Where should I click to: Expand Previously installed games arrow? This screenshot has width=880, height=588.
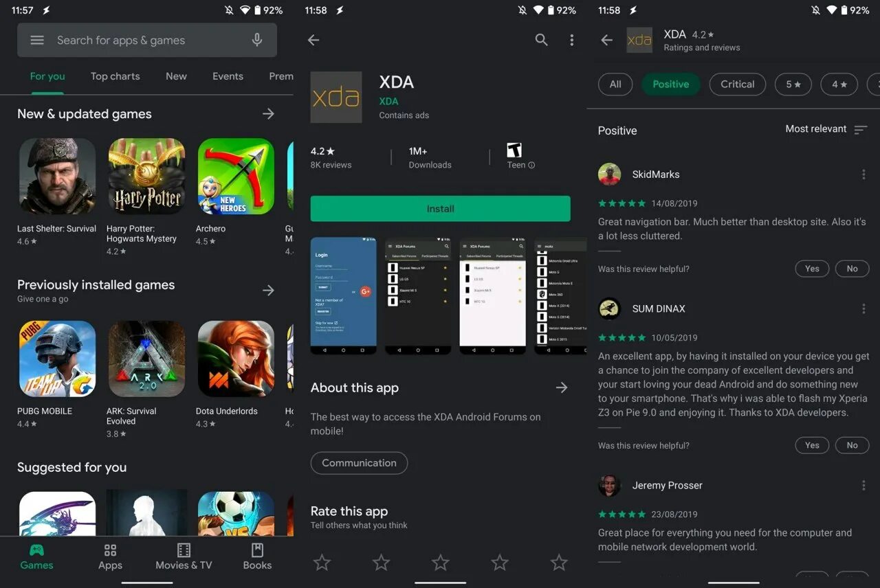click(x=269, y=291)
